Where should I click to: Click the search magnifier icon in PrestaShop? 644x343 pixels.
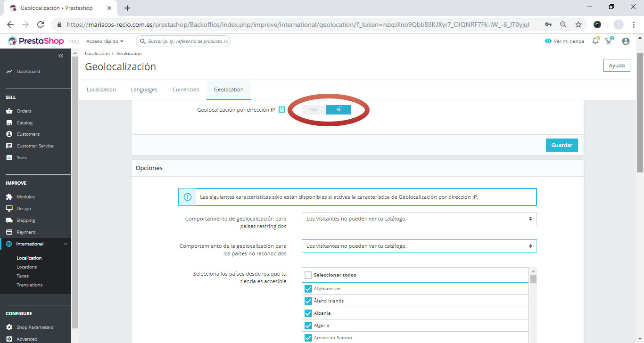click(143, 41)
